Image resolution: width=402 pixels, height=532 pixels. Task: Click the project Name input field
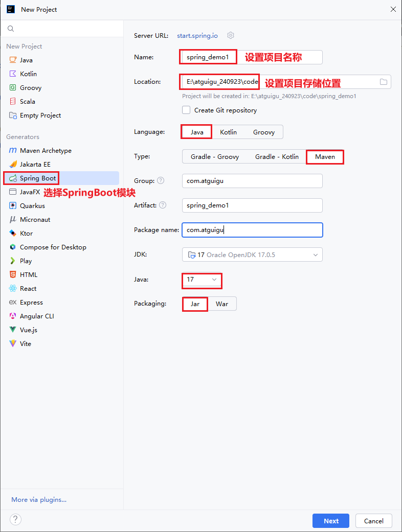252,57
